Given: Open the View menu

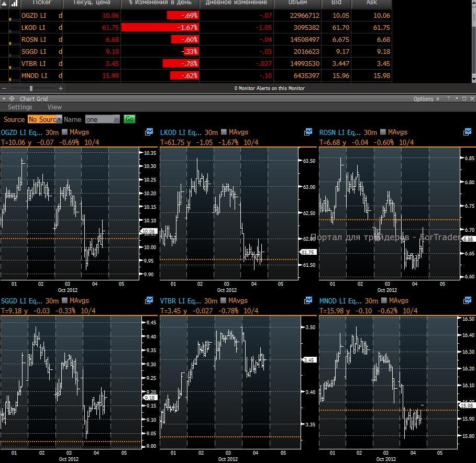Looking at the screenshot, I should point(54,107).
